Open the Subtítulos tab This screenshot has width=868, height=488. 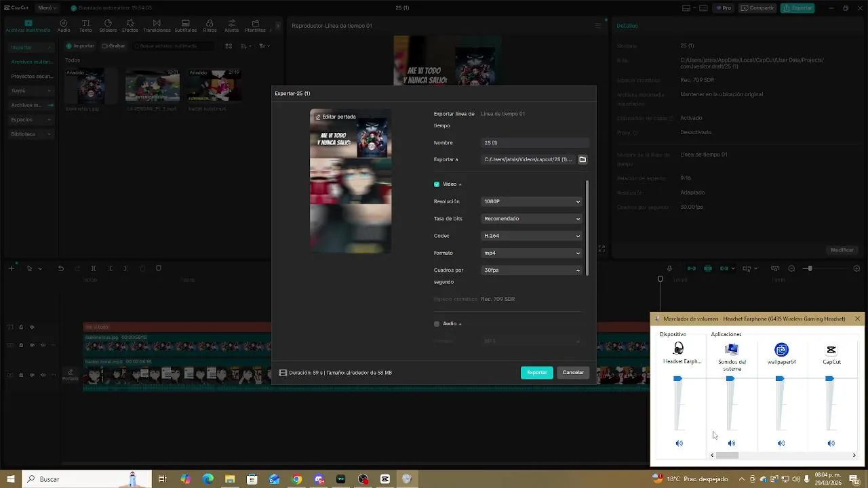tap(186, 26)
